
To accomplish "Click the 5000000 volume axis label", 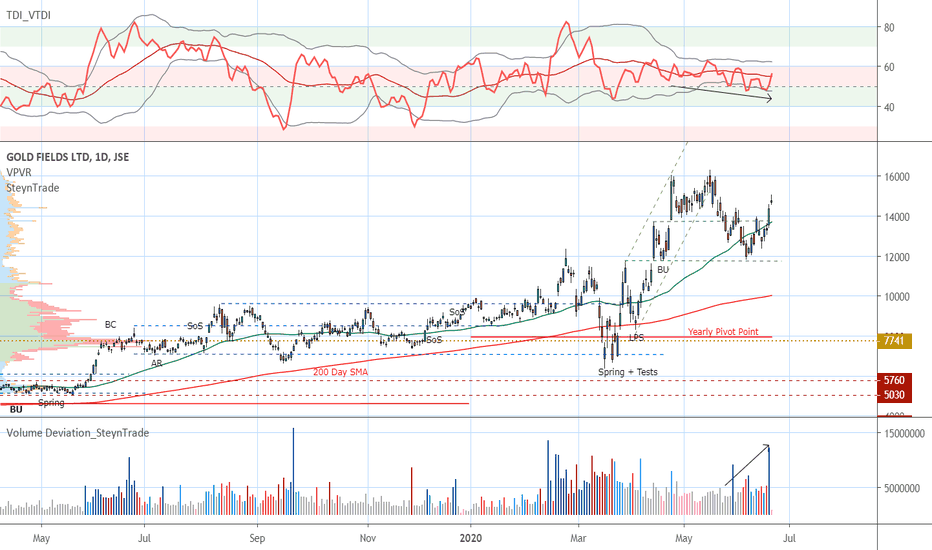I will [904, 488].
